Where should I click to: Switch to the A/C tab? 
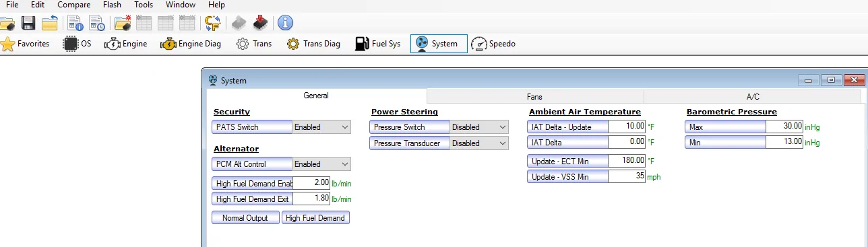pyautogui.click(x=753, y=97)
